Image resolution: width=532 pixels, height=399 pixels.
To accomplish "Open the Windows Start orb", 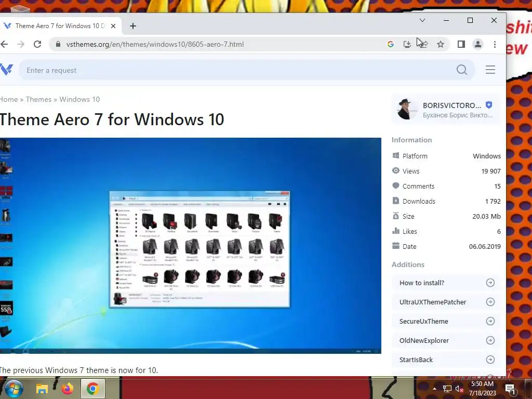I will (x=13, y=389).
